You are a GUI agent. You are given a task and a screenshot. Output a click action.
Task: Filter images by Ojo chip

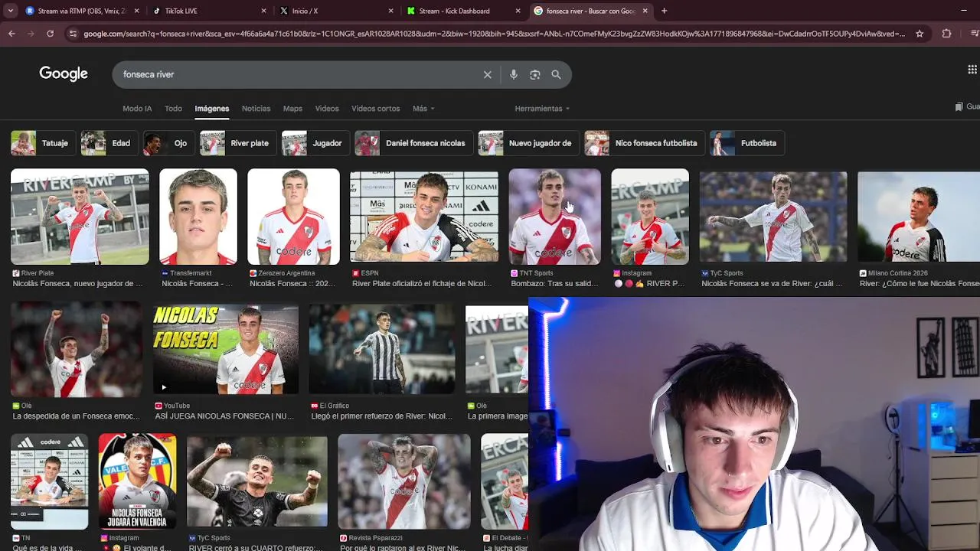coord(168,143)
